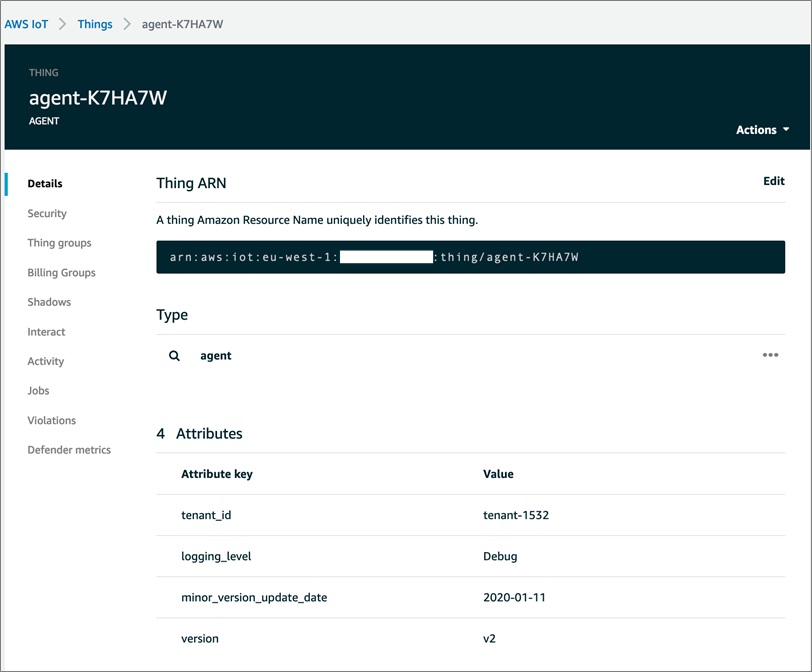
Task: Click the agent thing type link
Action: 216,356
